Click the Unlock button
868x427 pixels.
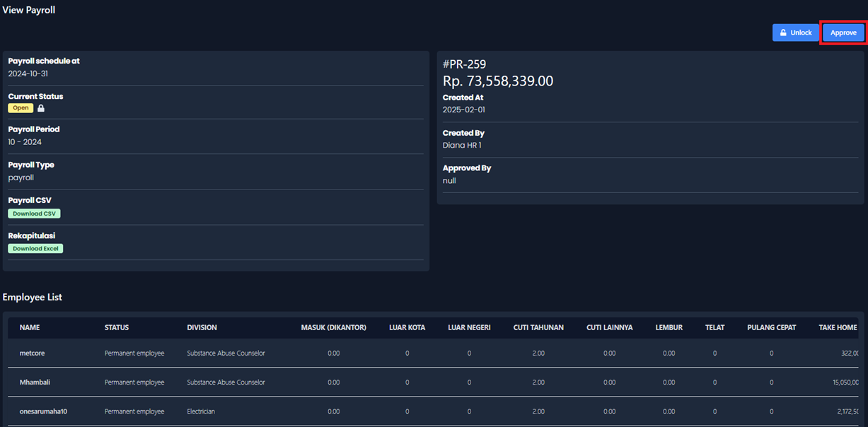(x=795, y=33)
